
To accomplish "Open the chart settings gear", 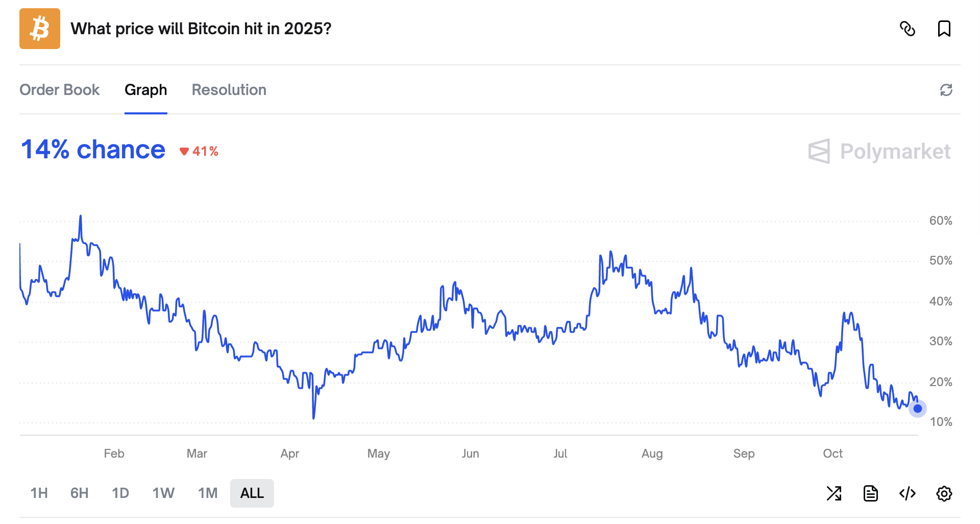I will [x=944, y=493].
